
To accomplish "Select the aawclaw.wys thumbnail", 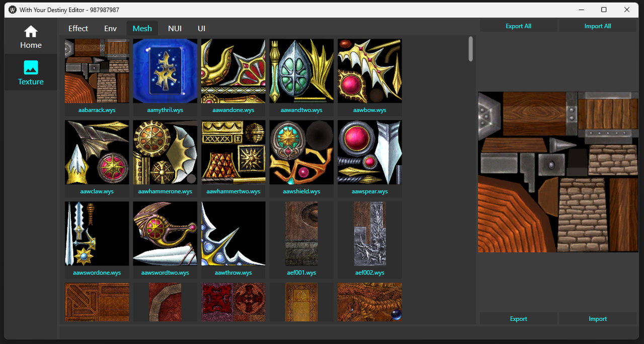I will click(x=97, y=152).
